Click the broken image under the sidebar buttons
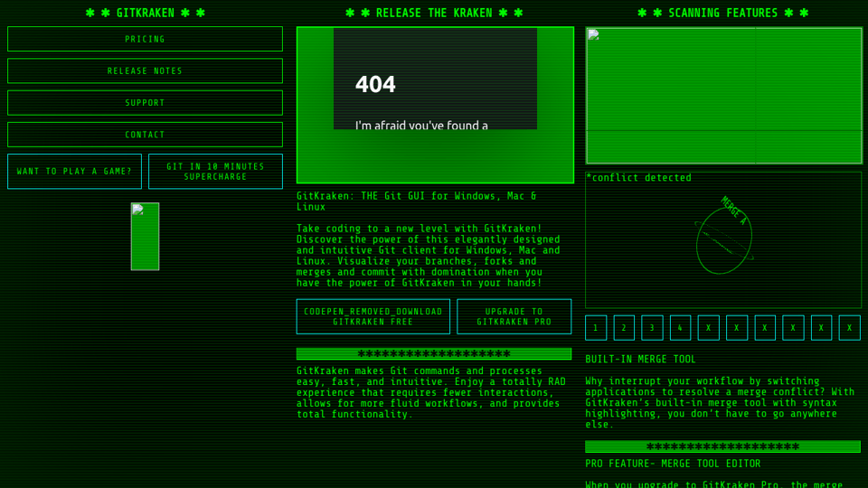Viewport: 868px width, 488px height. point(145,236)
